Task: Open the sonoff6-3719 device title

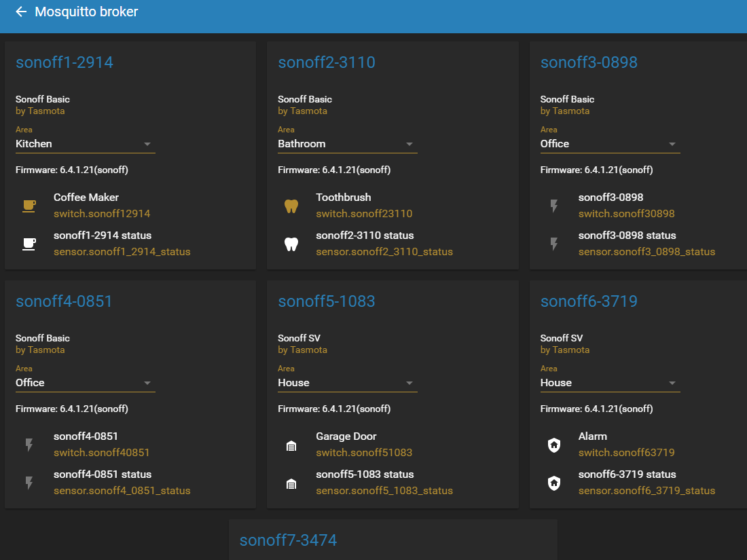Action: (x=589, y=301)
